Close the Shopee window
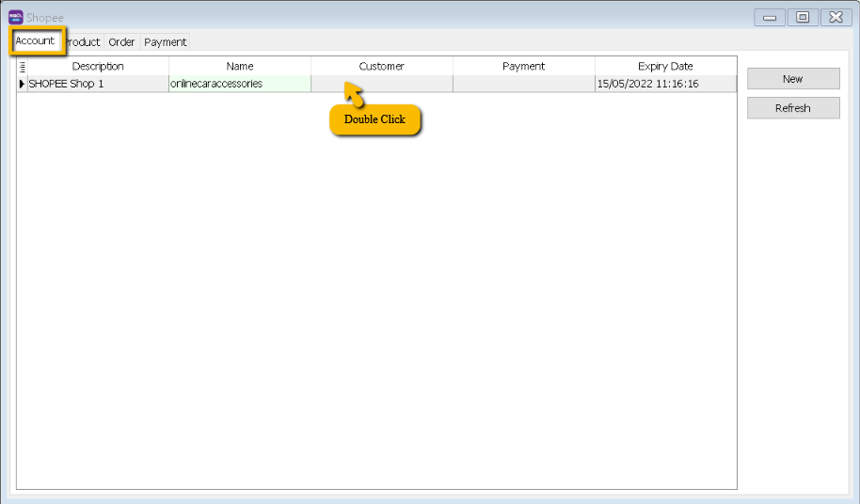The width and height of the screenshot is (860, 504). point(836,17)
